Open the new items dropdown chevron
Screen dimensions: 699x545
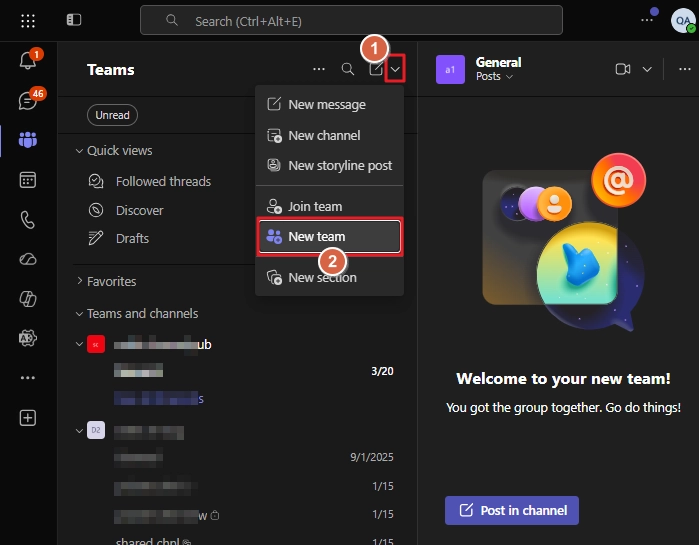point(395,69)
